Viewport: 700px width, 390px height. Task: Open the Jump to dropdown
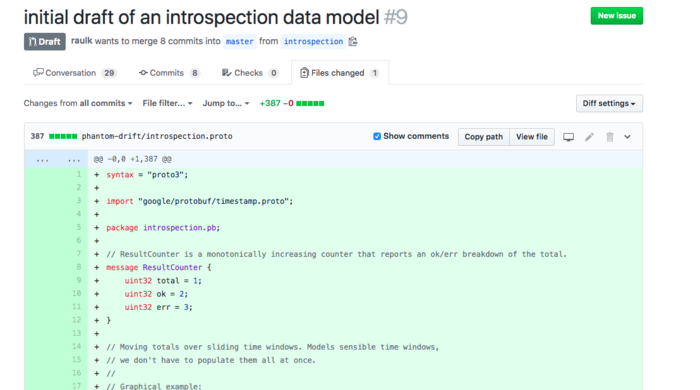[x=226, y=104]
